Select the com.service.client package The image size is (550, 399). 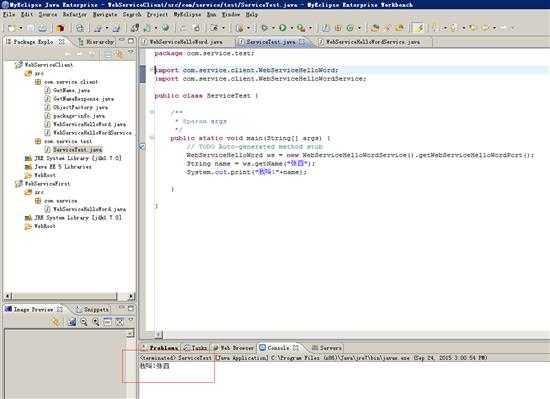(67, 82)
